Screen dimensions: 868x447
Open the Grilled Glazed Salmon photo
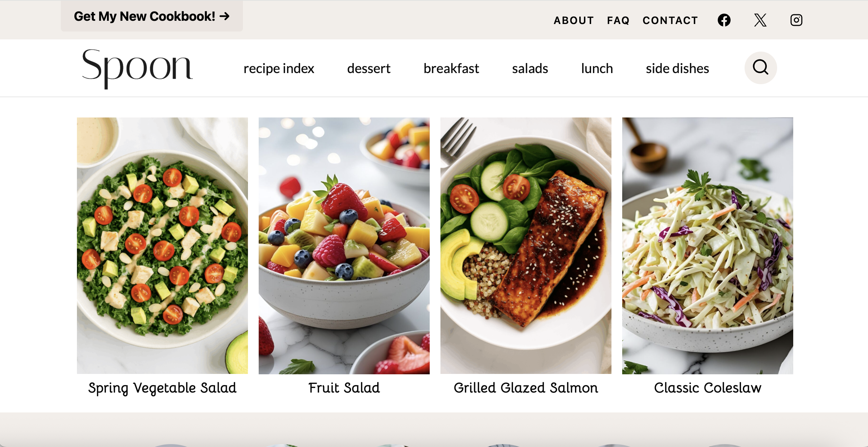(x=526, y=246)
